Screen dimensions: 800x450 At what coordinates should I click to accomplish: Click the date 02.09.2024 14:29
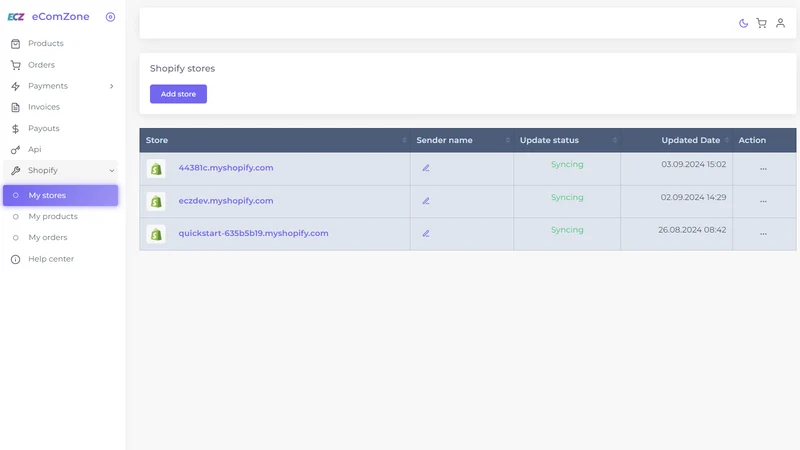[x=693, y=197]
